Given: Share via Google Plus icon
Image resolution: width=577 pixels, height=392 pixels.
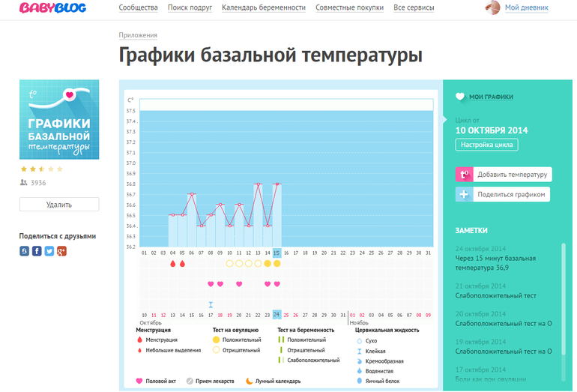Looking at the screenshot, I should [x=61, y=251].
